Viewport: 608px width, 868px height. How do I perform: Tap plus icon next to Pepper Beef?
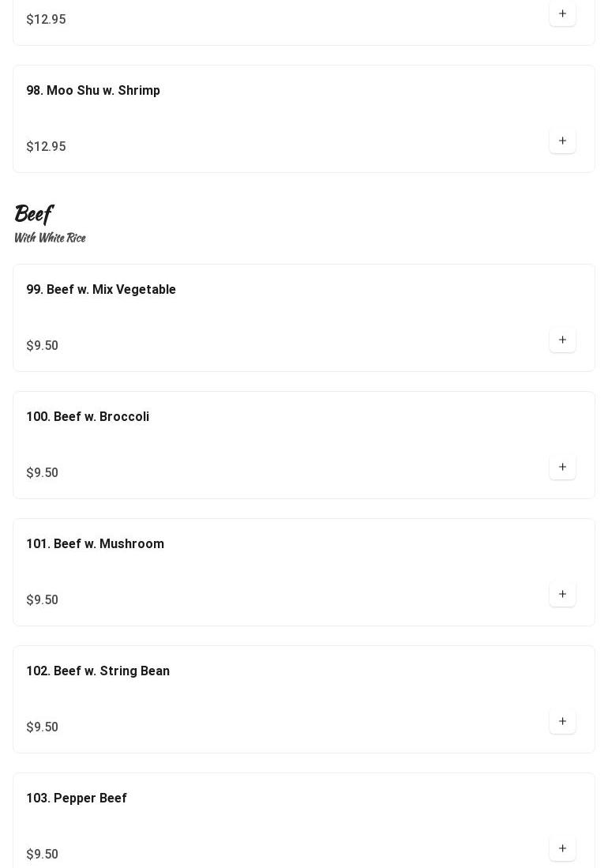(562, 849)
